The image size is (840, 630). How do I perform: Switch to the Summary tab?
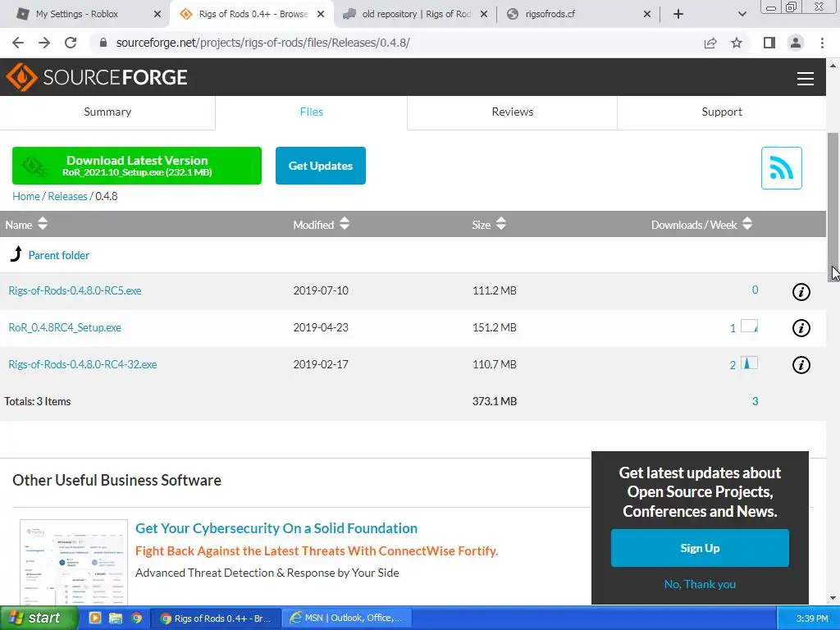click(107, 112)
